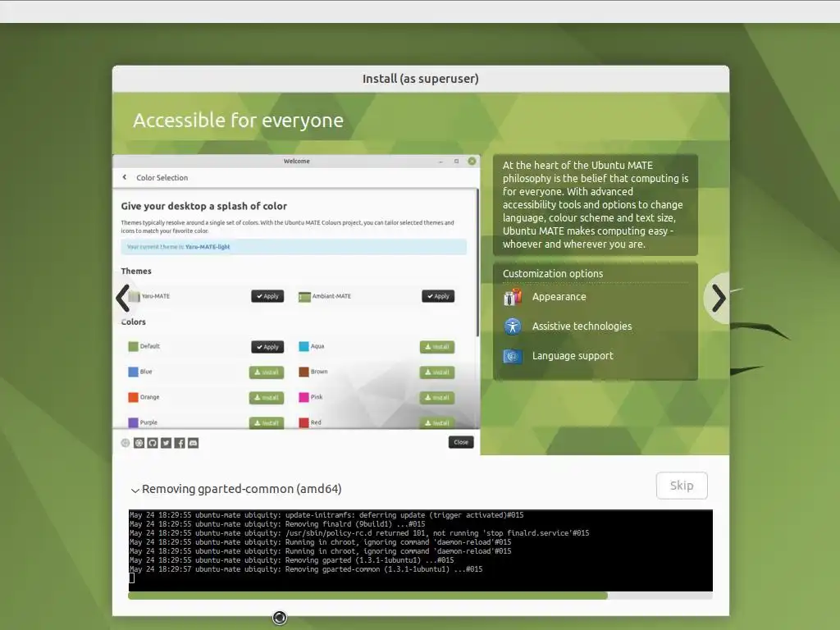
Task: Select the Purple color swatch
Action: pyautogui.click(x=134, y=422)
